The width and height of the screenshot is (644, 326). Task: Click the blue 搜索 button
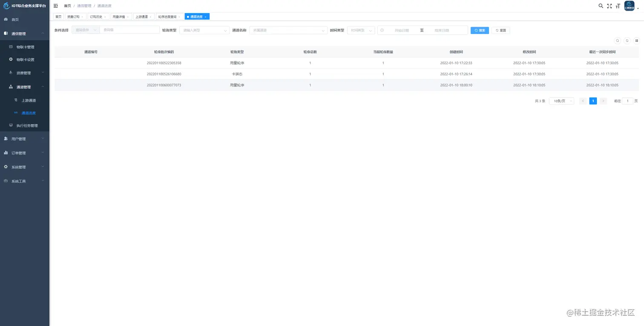[480, 30]
